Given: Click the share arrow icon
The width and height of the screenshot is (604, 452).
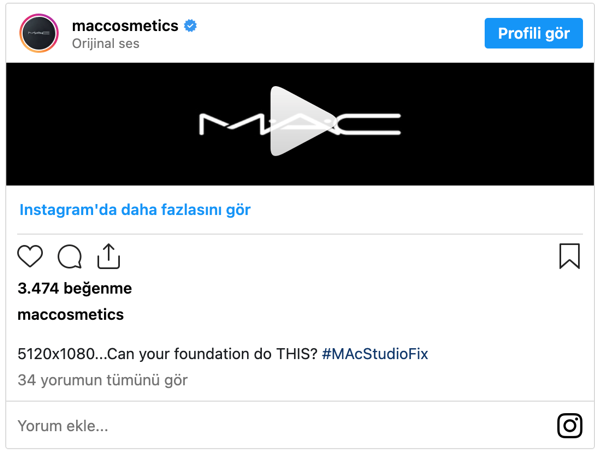Looking at the screenshot, I should pyautogui.click(x=108, y=256).
